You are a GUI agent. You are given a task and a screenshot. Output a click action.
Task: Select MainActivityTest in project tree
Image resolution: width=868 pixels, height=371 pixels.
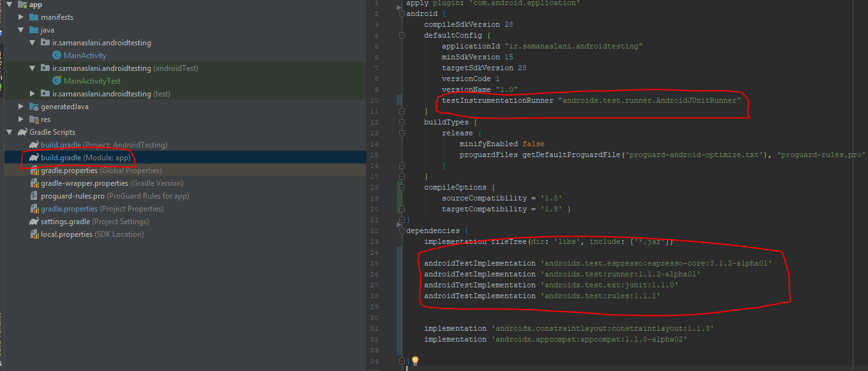pos(92,81)
